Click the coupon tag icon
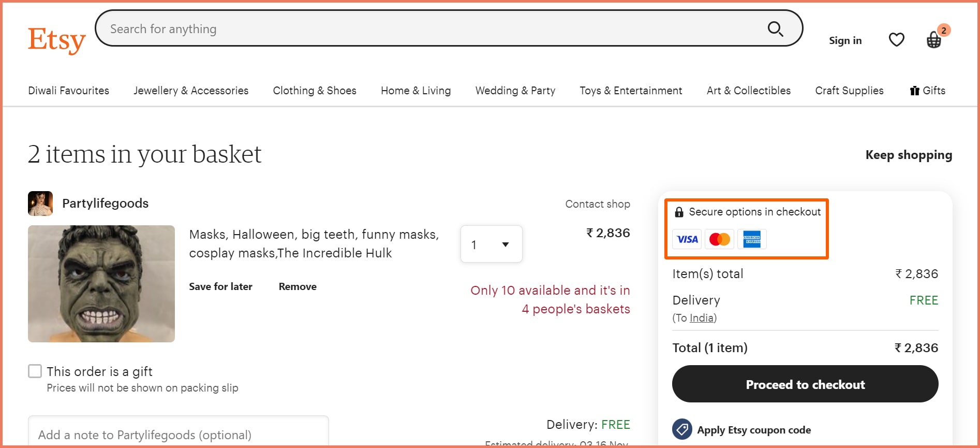The image size is (980, 448). coord(682,429)
